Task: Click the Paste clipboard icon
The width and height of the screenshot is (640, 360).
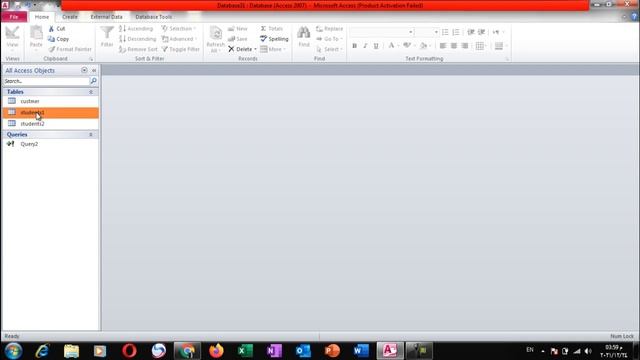Action: 36,33
